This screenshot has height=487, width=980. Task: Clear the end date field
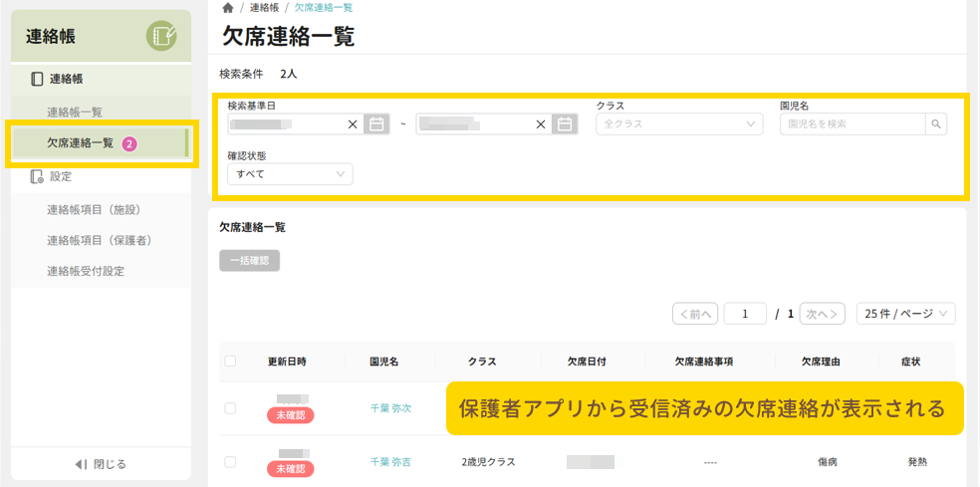click(541, 124)
